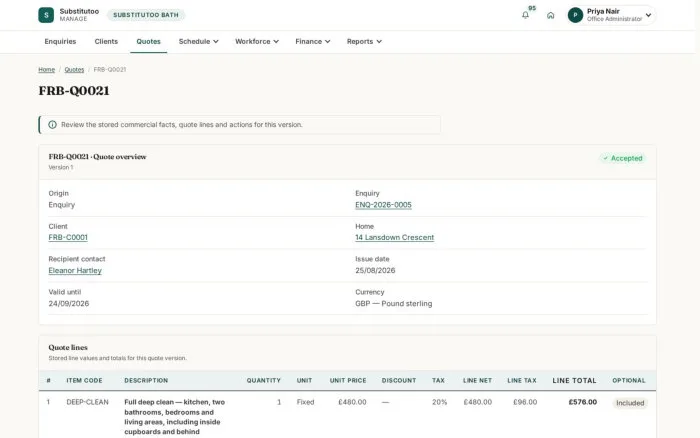Follow the Home breadcrumb link
700x438 pixels.
tap(46, 70)
